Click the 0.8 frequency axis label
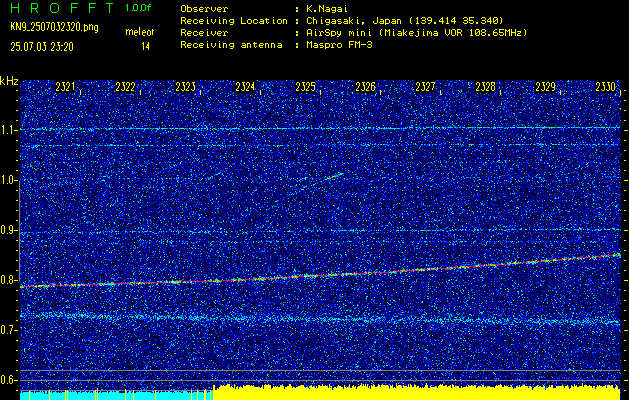 coord(8,280)
